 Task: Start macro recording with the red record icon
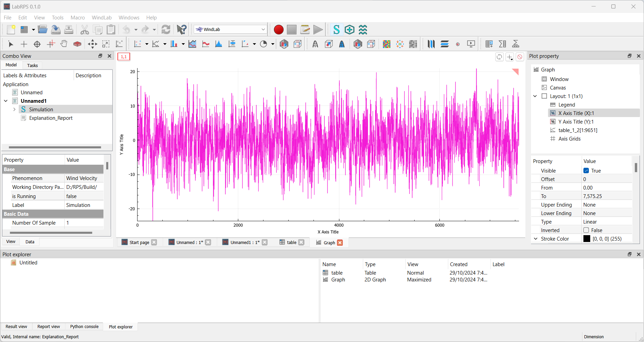click(x=278, y=30)
